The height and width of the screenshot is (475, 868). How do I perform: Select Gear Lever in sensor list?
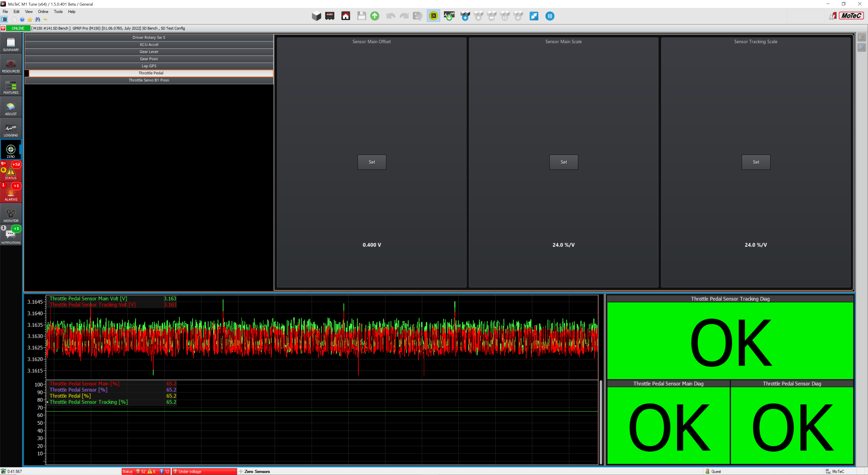pyautogui.click(x=149, y=52)
